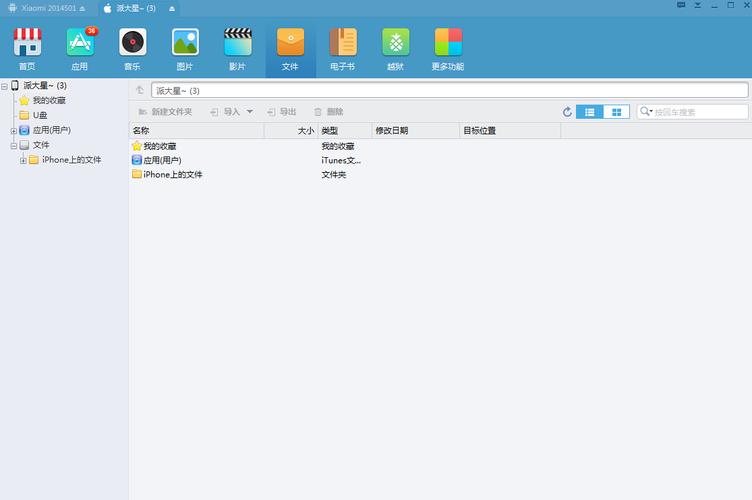Open the 图片 photos section

185,48
